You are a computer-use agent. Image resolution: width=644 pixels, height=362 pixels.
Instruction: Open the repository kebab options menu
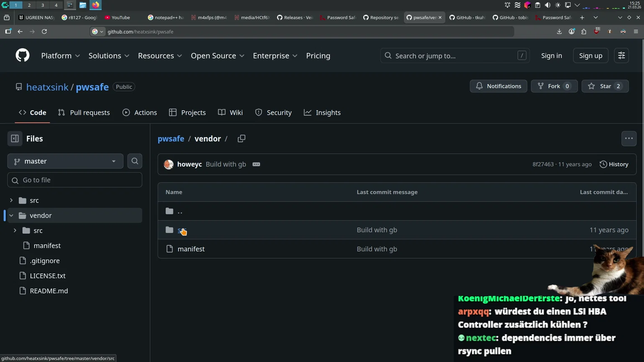[x=629, y=138]
